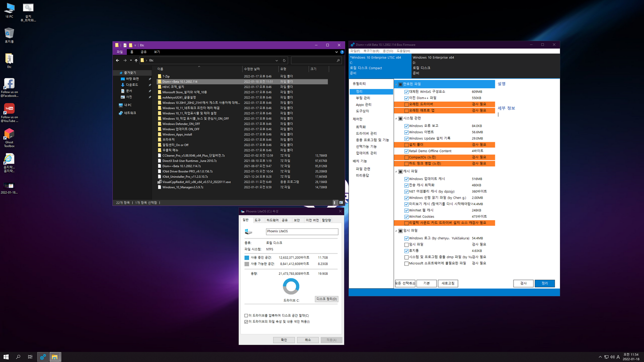Select 드라이버 관리 in Dism++ sidebar
The height and width of the screenshot is (362, 644).
(x=366, y=134)
